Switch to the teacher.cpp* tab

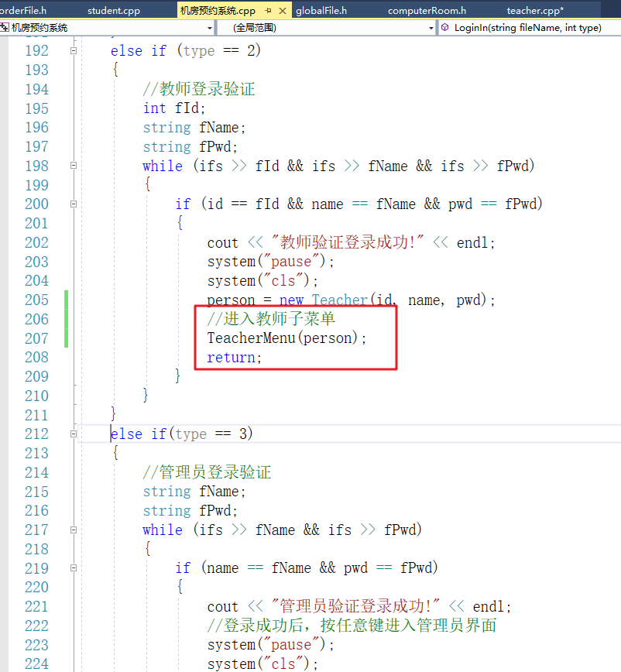coord(535,11)
